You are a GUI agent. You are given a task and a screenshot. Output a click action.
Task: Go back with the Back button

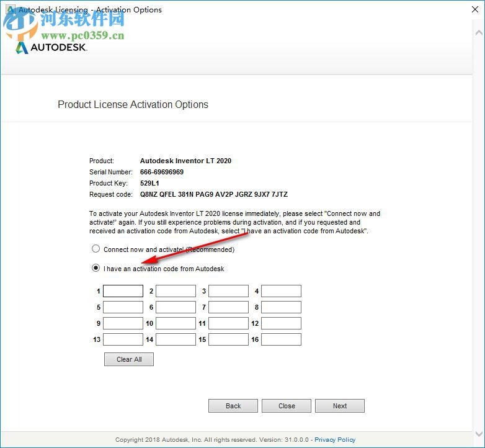(233, 406)
